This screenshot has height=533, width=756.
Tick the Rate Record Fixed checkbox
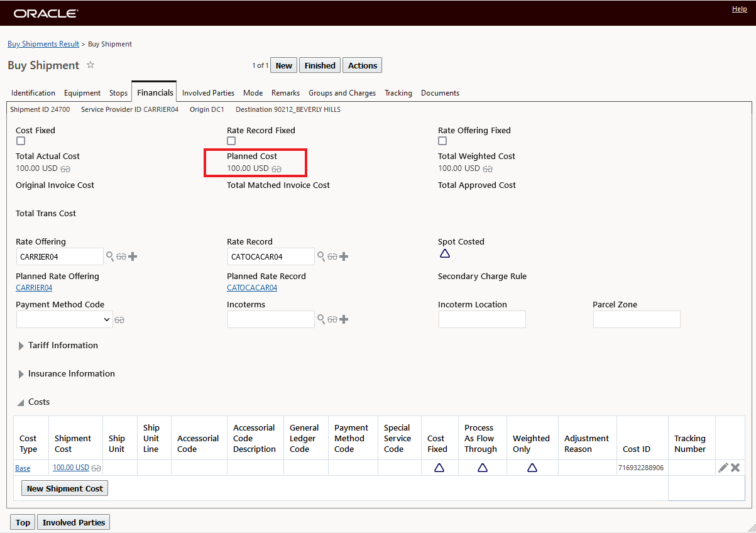[x=231, y=141]
